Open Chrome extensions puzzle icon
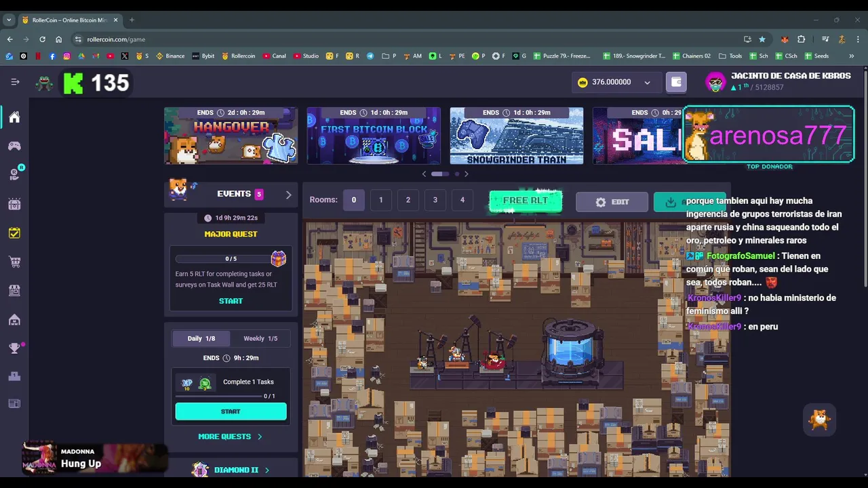The height and width of the screenshot is (488, 868). [x=801, y=39]
